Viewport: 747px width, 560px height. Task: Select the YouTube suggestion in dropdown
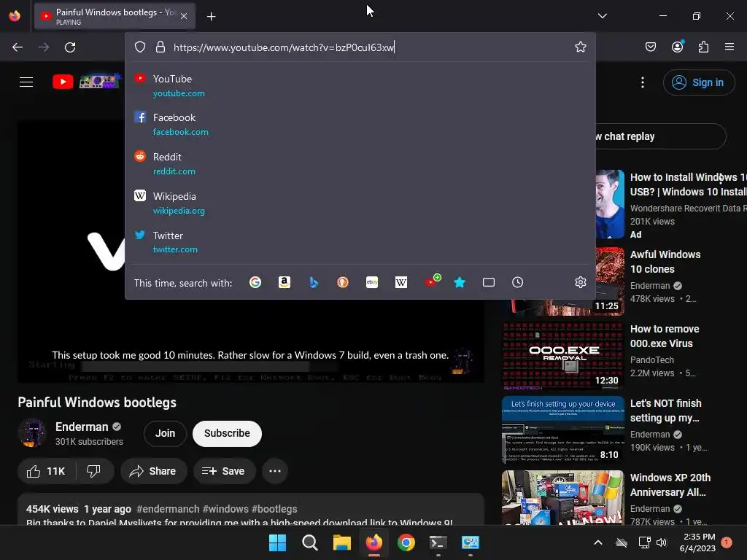[x=360, y=86]
